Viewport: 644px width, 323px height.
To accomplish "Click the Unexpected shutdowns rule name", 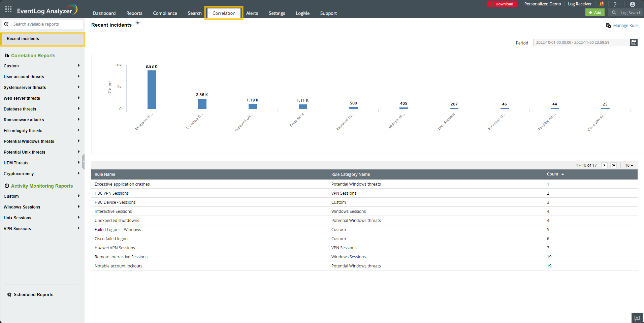I will [117, 221].
